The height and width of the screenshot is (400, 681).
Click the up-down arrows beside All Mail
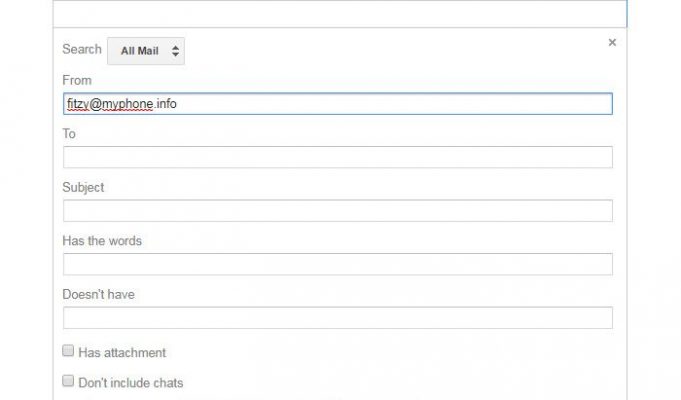pyautogui.click(x=175, y=51)
